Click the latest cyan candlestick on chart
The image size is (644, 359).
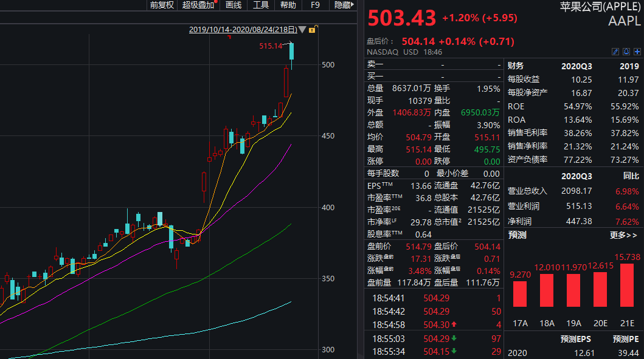(292, 52)
